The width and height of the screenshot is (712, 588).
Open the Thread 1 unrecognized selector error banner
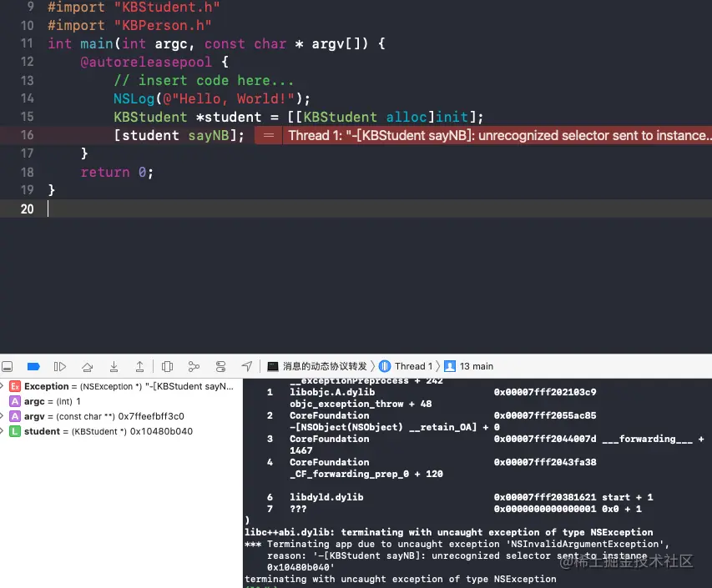(497, 135)
